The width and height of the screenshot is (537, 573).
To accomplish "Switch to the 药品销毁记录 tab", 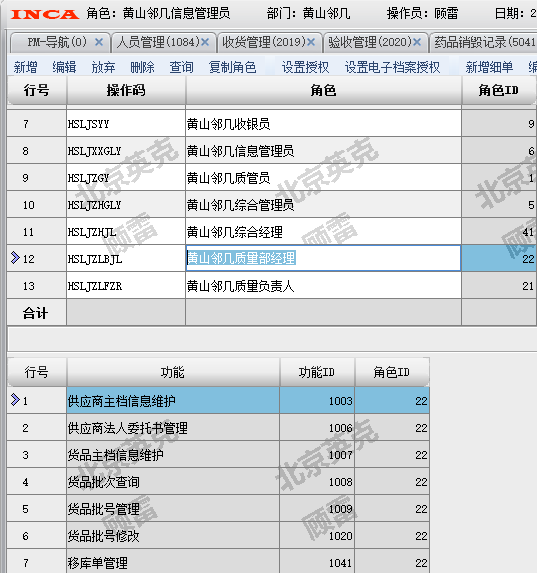I will pyautogui.click(x=484, y=42).
